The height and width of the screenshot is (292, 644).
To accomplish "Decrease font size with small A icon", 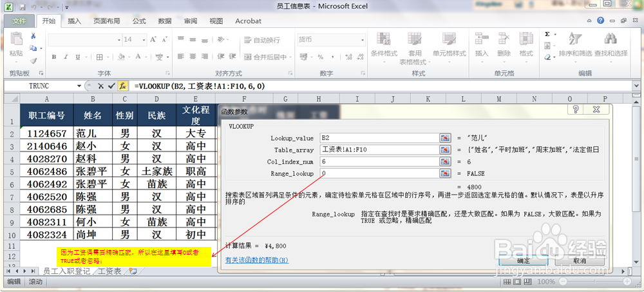I will [164, 39].
